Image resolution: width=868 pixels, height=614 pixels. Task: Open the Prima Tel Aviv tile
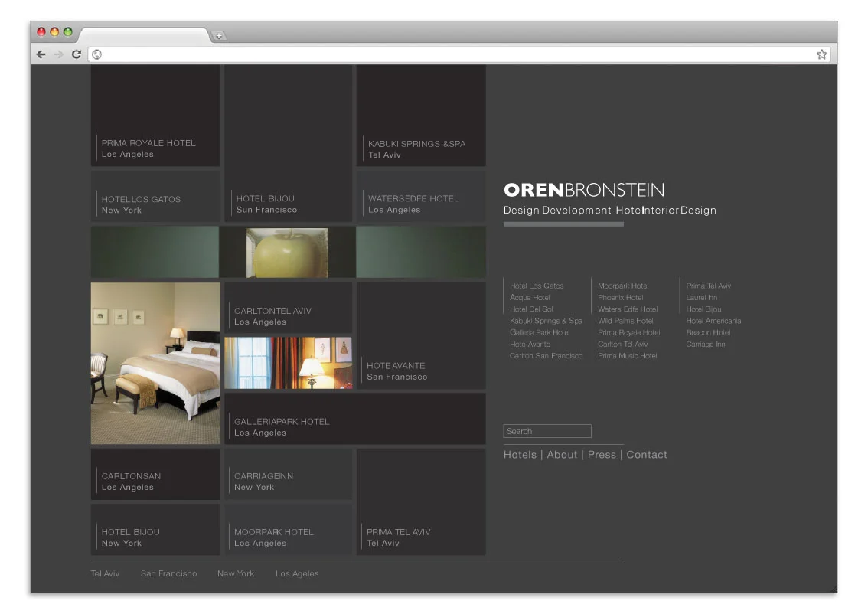point(421,502)
